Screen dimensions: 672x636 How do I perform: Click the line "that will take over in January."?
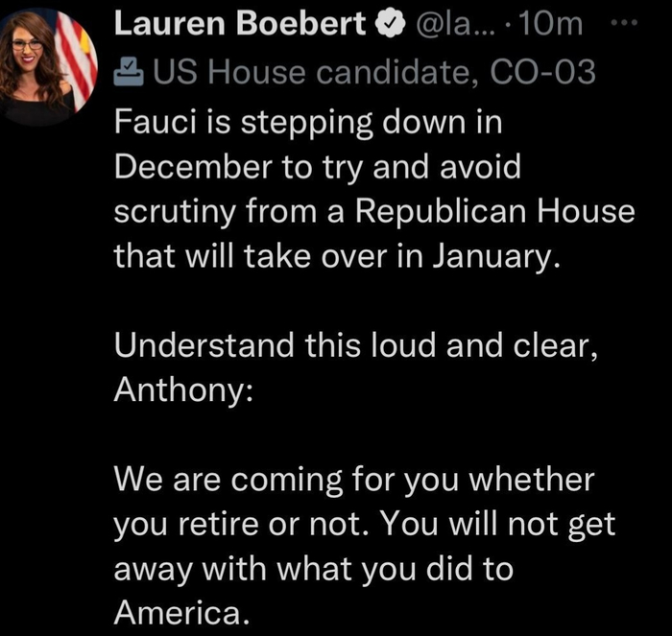[x=335, y=256]
